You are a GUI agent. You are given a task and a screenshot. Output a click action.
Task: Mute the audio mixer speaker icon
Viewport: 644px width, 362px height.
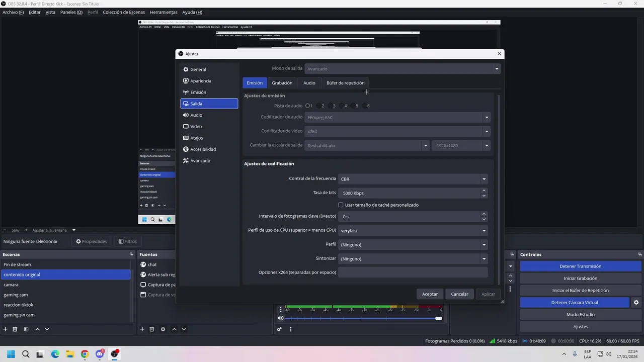[281, 318]
